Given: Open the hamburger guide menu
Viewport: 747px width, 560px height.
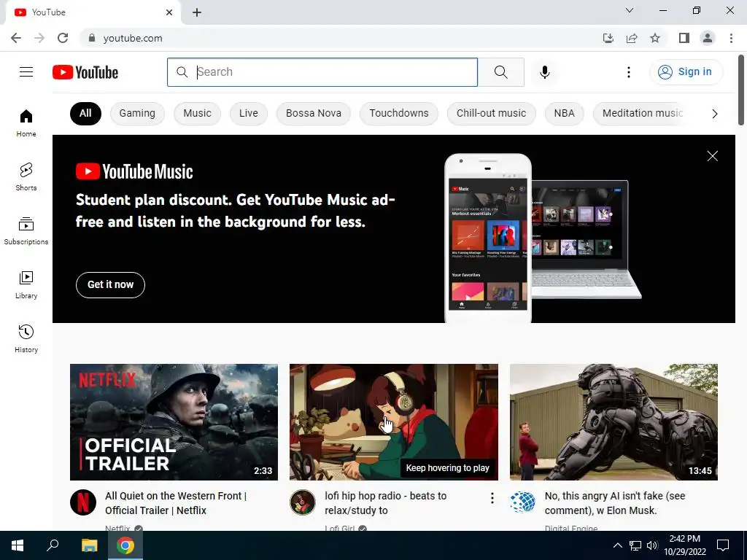Looking at the screenshot, I should tap(26, 72).
